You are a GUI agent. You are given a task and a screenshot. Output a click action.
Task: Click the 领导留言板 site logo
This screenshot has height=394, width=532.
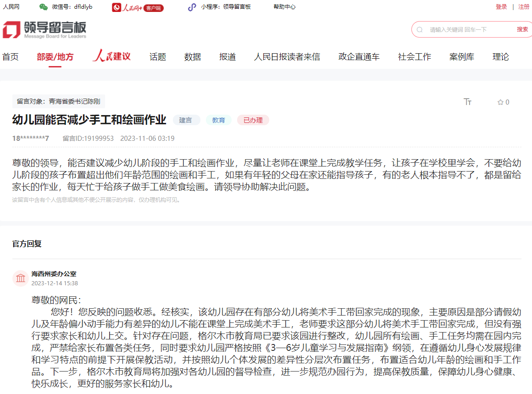coord(44,30)
